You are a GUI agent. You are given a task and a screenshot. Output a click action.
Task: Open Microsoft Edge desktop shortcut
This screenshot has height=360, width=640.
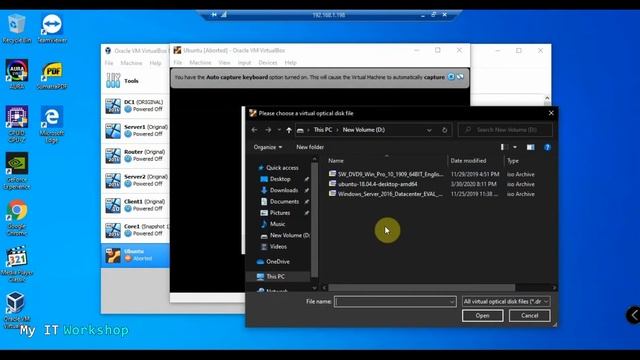(x=52, y=124)
